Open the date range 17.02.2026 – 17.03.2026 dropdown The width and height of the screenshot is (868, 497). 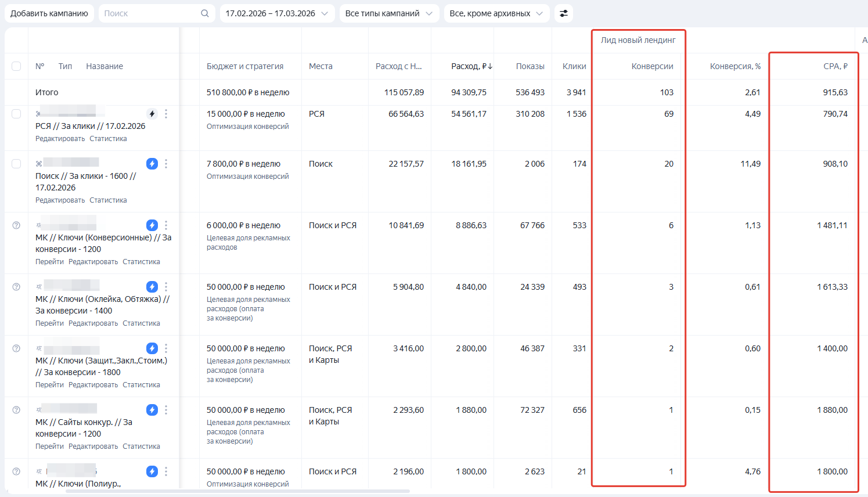[x=277, y=13]
